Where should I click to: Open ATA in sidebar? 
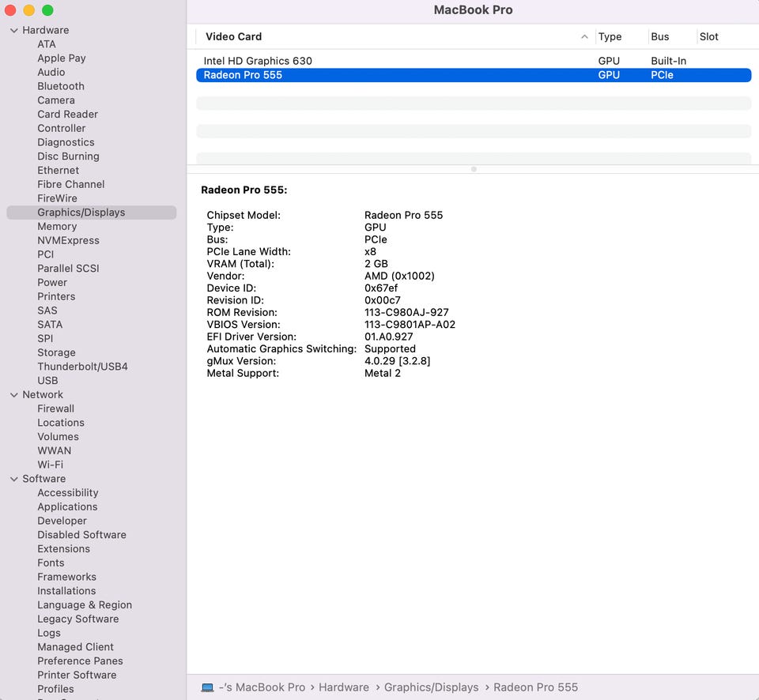pos(47,44)
